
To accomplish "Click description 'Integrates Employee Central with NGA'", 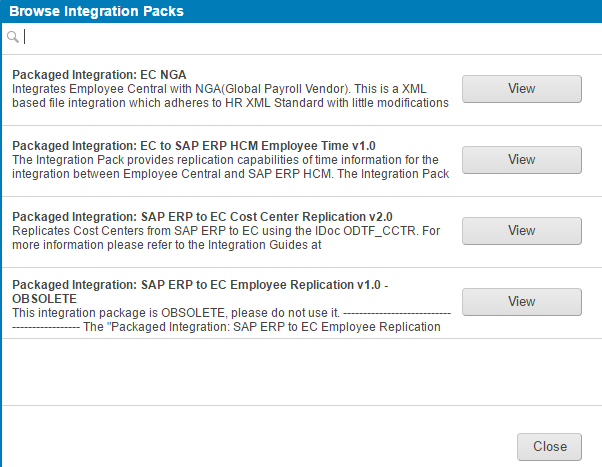I will point(230,96).
